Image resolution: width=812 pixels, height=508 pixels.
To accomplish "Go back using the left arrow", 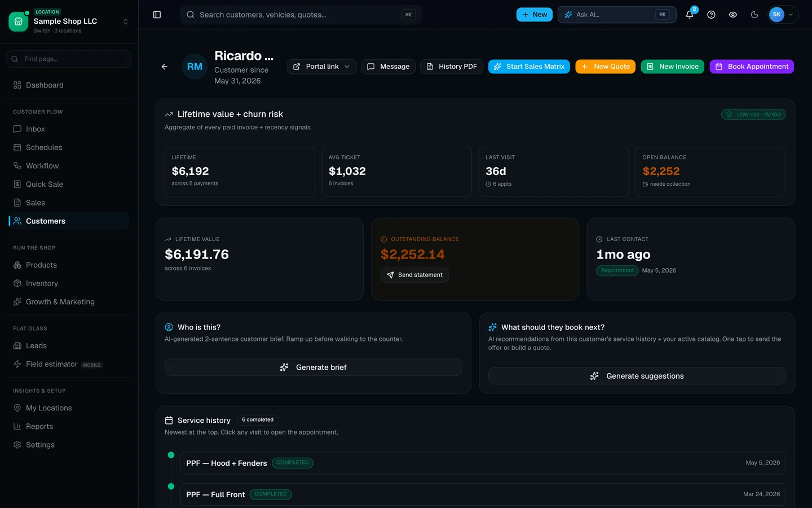I will click(x=165, y=67).
